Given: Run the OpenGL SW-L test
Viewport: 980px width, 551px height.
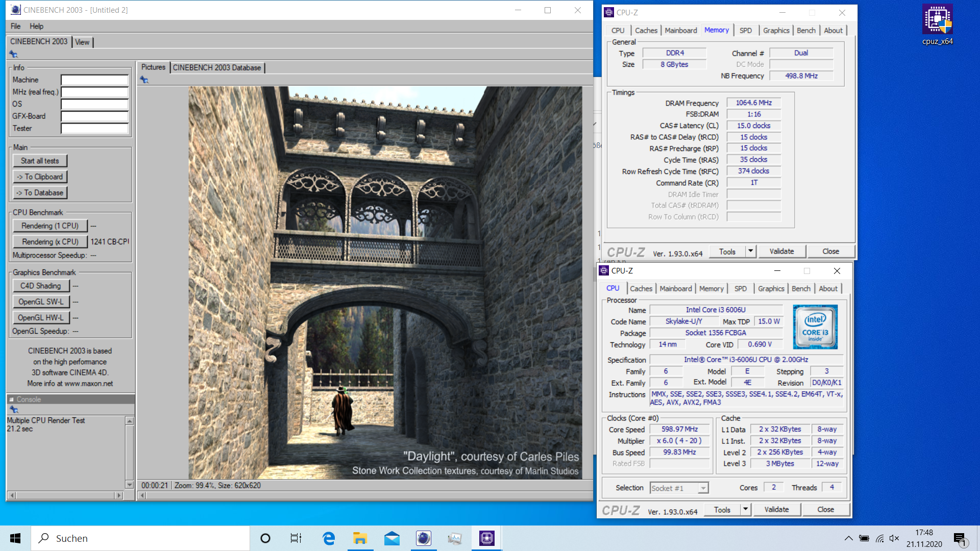Looking at the screenshot, I should (x=41, y=302).
